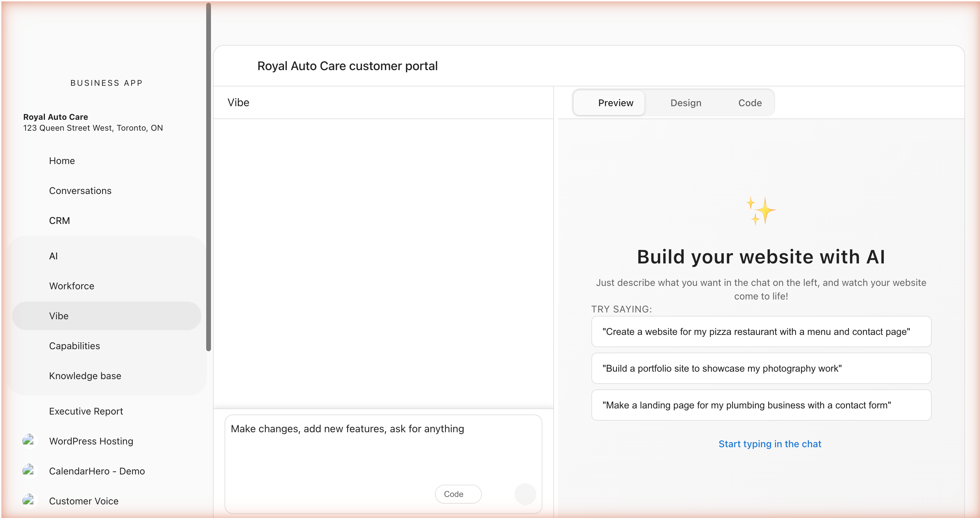
Task: Switch to the Design tab
Action: click(x=686, y=103)
